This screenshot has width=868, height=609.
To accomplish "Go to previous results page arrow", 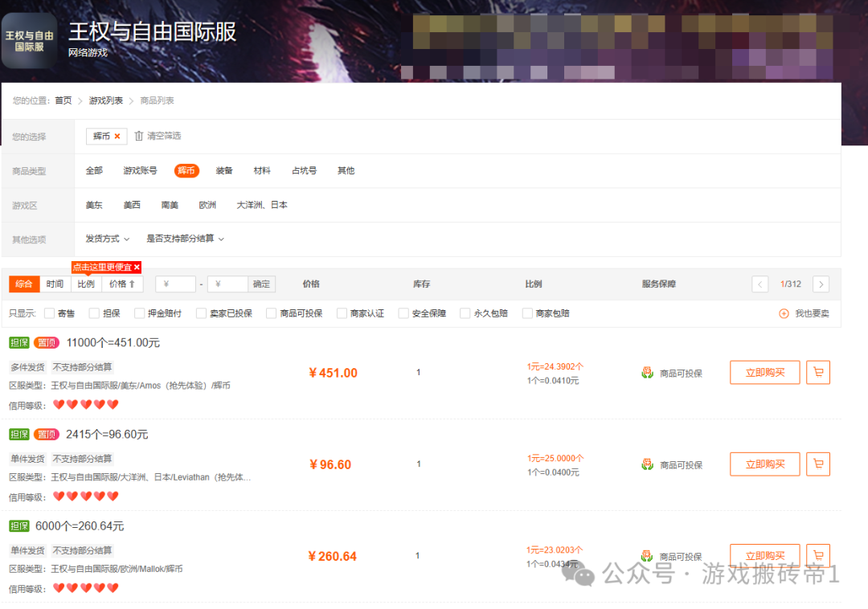I will pyautogui.click(x=760, y=284).
